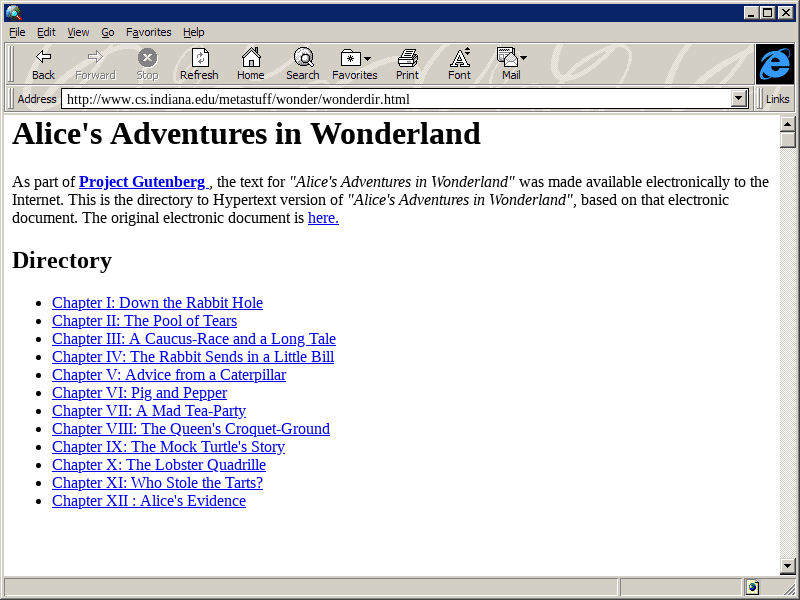Click the Forward arrow button
The image size is (800, 600).
95,64
